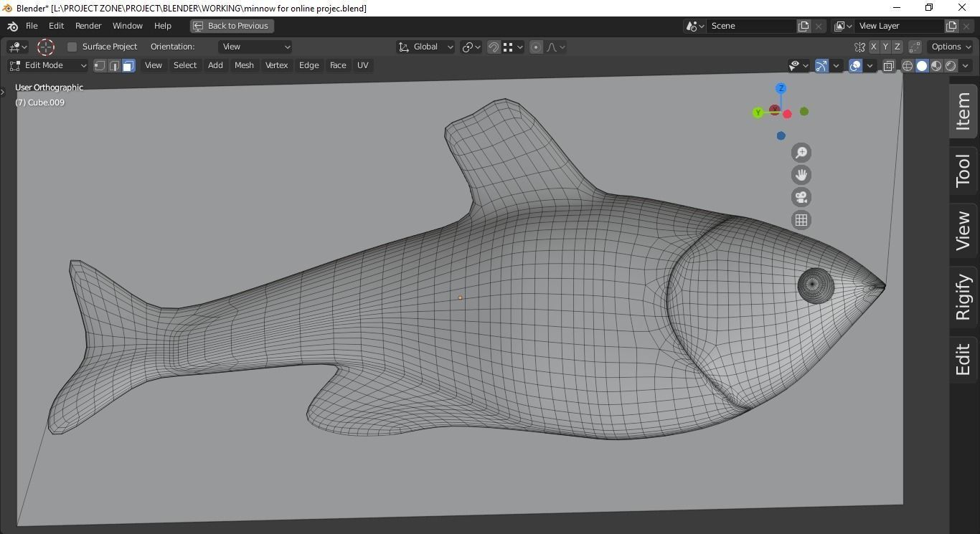Switch to vertex select mode
The height and width of the screenshot is (534, 980).
click(100, 65)
